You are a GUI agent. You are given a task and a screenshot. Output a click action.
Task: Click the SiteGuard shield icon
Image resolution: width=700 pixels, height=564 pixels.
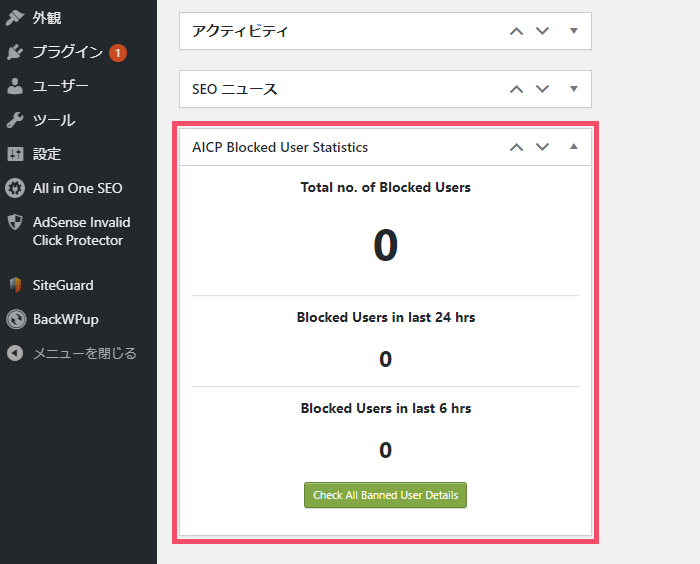pyautogui.click(x=16, y=285)
